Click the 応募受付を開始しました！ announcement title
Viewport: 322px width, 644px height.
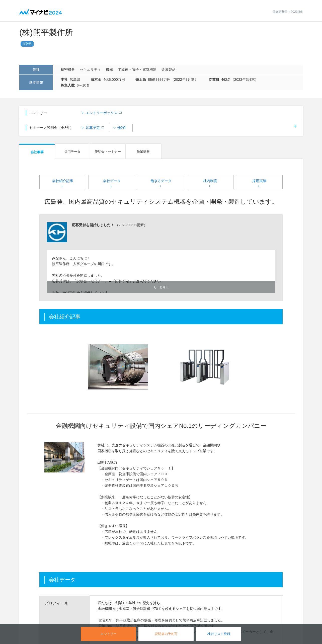pos(93,225)
